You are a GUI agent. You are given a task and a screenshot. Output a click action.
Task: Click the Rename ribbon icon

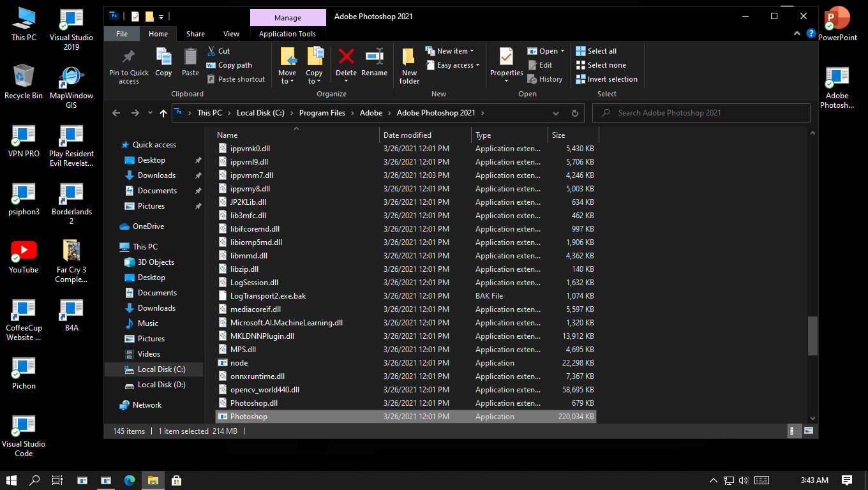click(374, 62)
